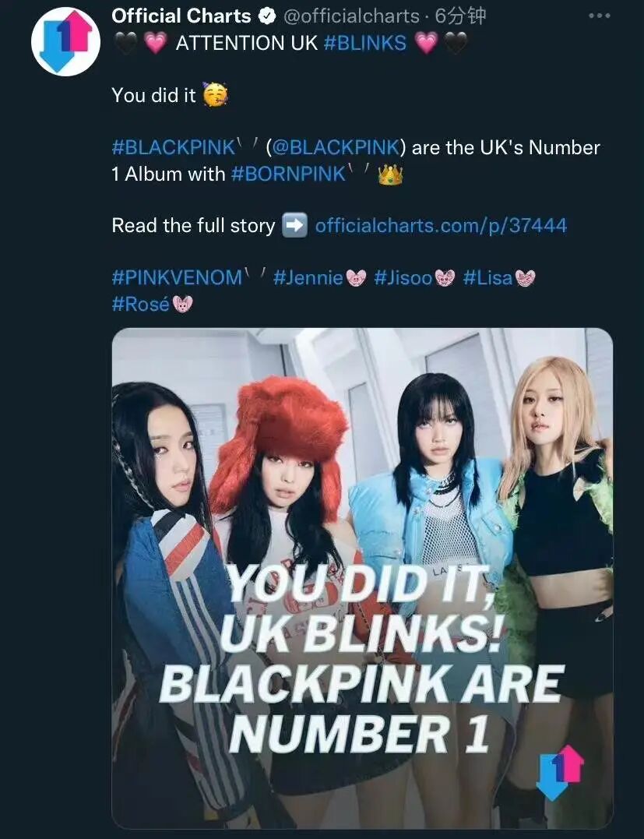Click the 6分钟 tweet timestamp
The width and height of the screenshot is (644, 839).
tap(460, 16)
